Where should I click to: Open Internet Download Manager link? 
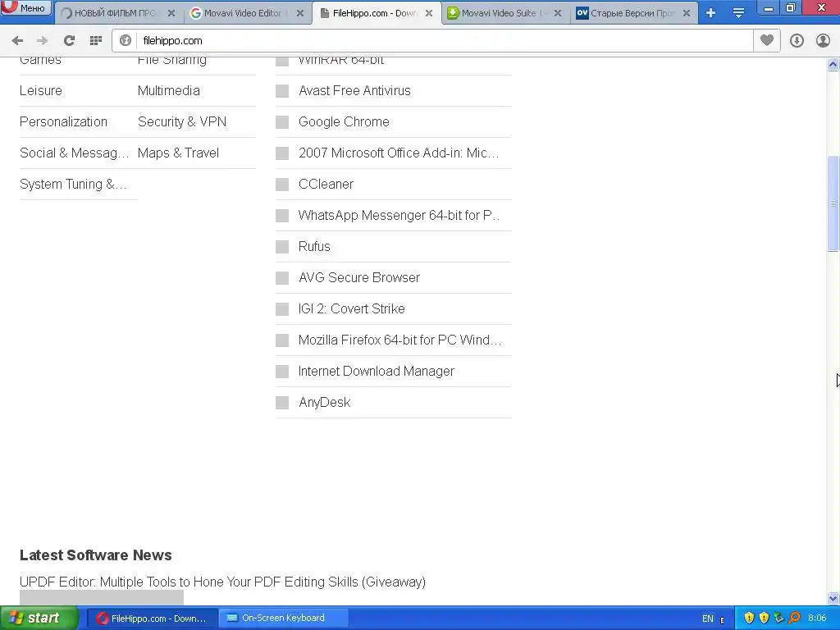[x=376, y=371]
